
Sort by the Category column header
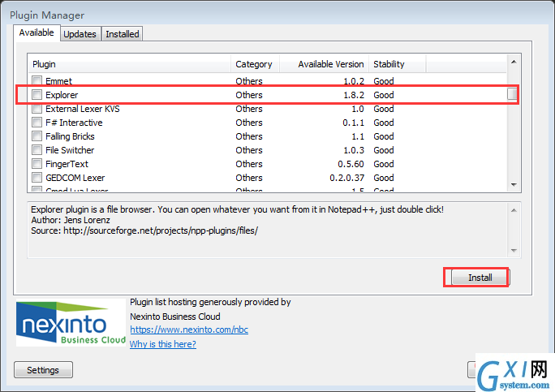click(x=256, y=64)
